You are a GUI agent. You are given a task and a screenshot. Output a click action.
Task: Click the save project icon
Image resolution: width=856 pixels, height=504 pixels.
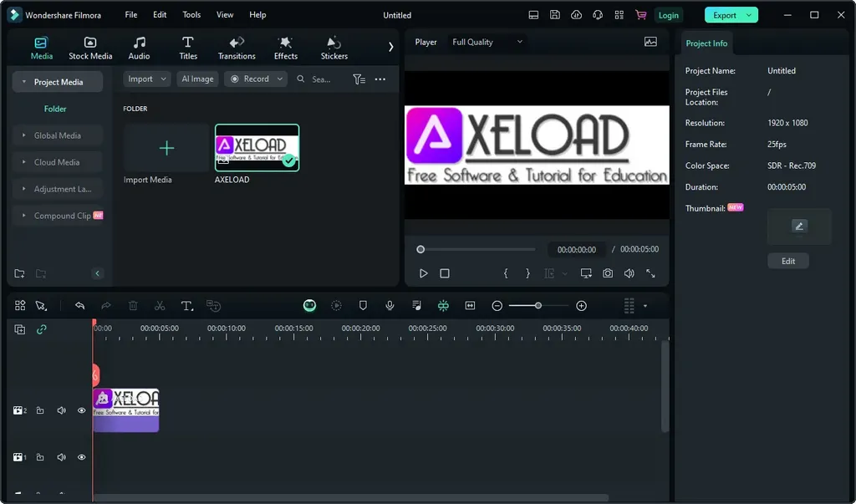(x=555, y=15)
